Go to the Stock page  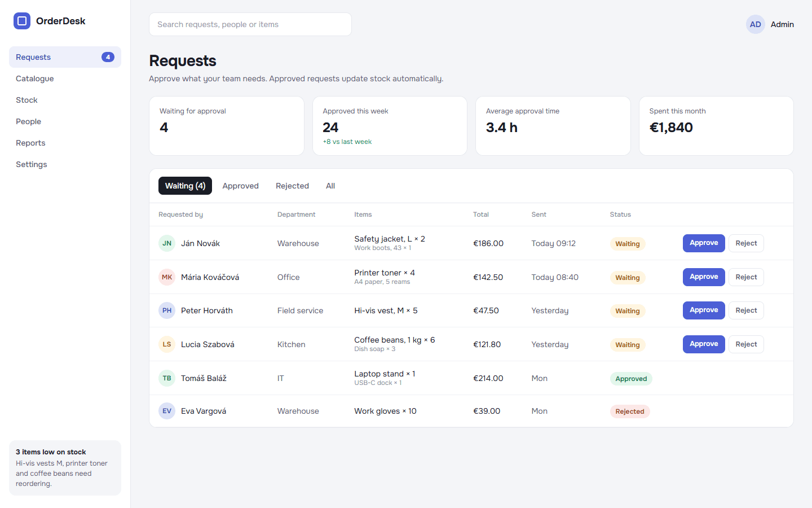point(65,100)
